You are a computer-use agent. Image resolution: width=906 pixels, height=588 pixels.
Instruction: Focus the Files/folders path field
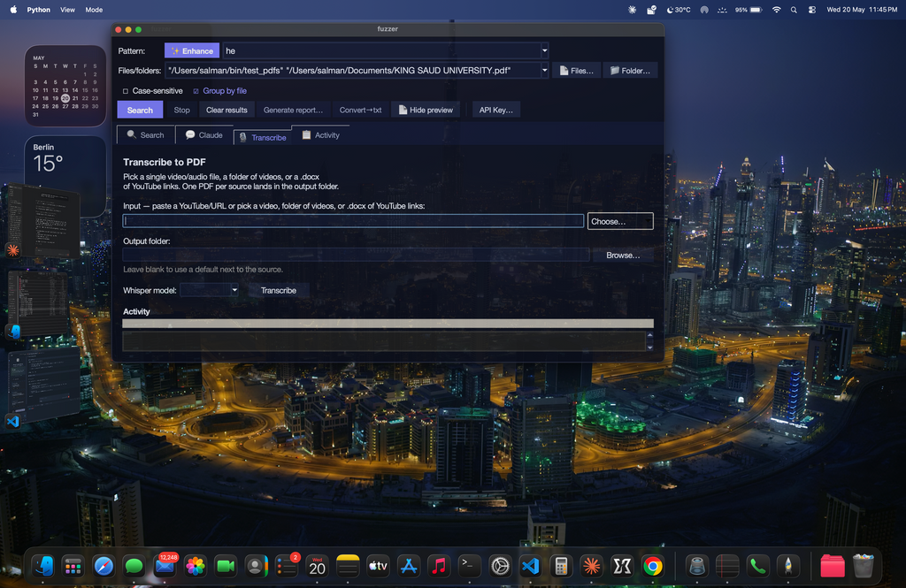tap(352, 71)
